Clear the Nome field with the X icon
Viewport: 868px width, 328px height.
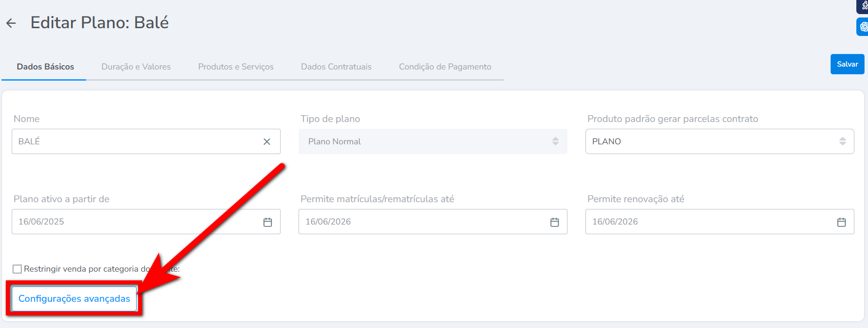(x=267, y=141)
